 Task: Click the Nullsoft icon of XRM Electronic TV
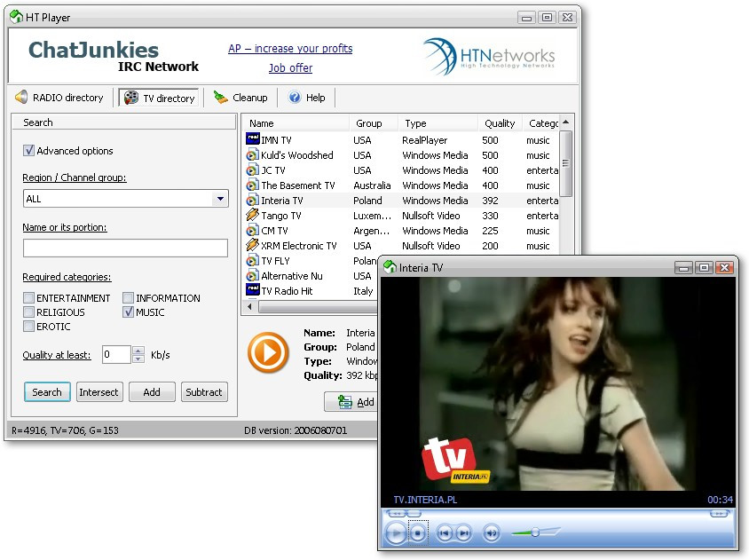tap(252, 245)
